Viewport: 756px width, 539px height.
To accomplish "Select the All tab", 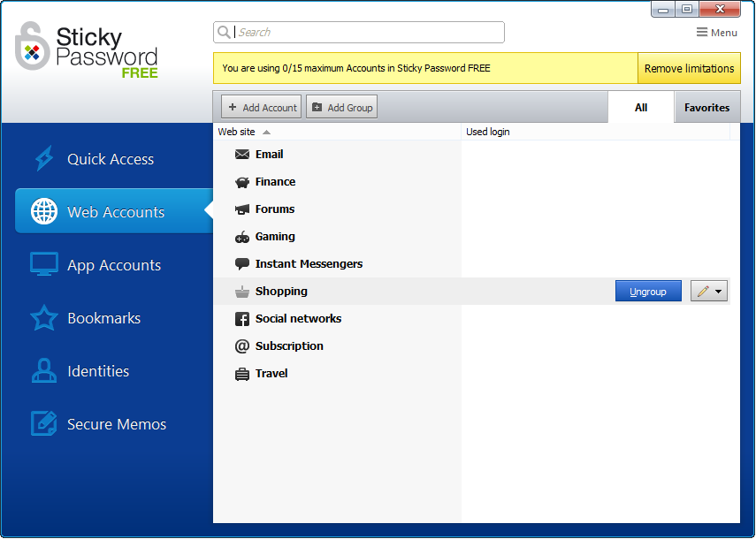I will point(641,108).
